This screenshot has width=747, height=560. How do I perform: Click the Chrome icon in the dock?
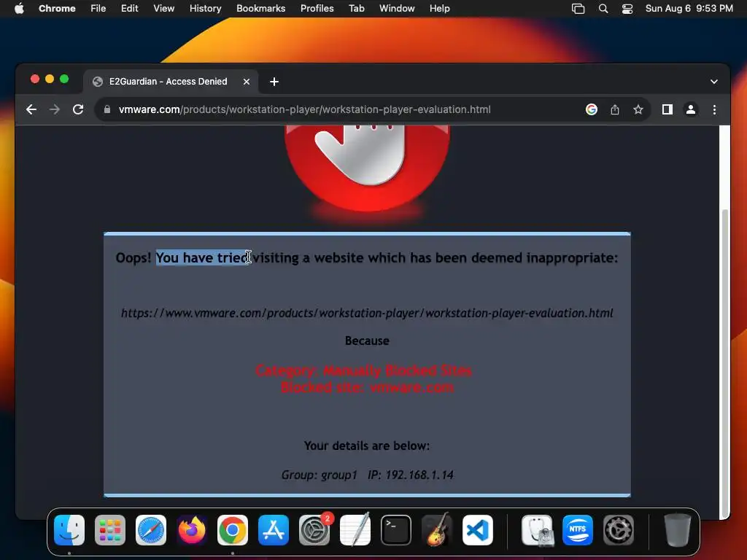tap(233, 530)
